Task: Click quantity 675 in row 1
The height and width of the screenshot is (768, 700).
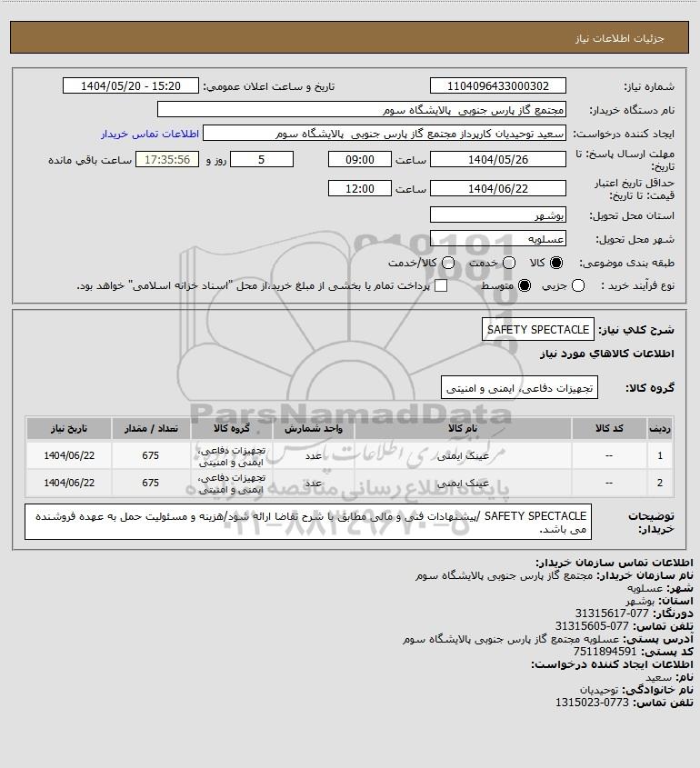Action: tap(150, 455)
